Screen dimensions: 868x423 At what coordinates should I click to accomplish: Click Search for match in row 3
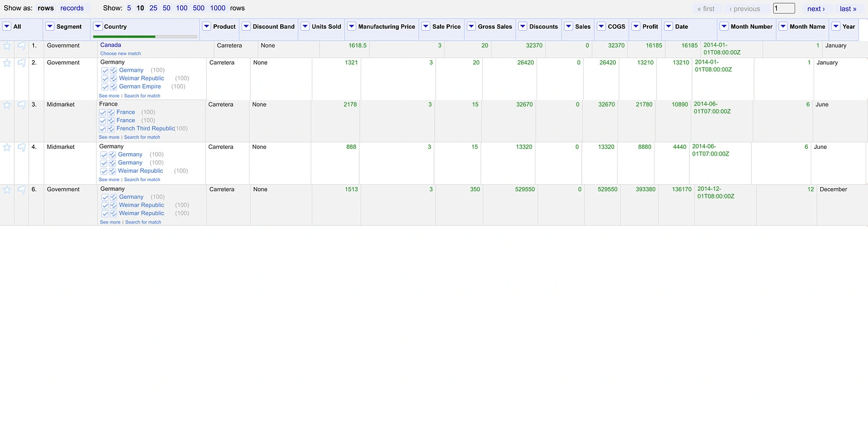tap(142, 138)
